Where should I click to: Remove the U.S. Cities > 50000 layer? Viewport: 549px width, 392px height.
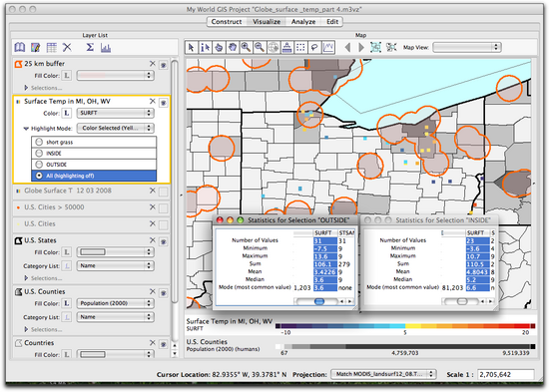pyautogui.click(x=153, y=206)
